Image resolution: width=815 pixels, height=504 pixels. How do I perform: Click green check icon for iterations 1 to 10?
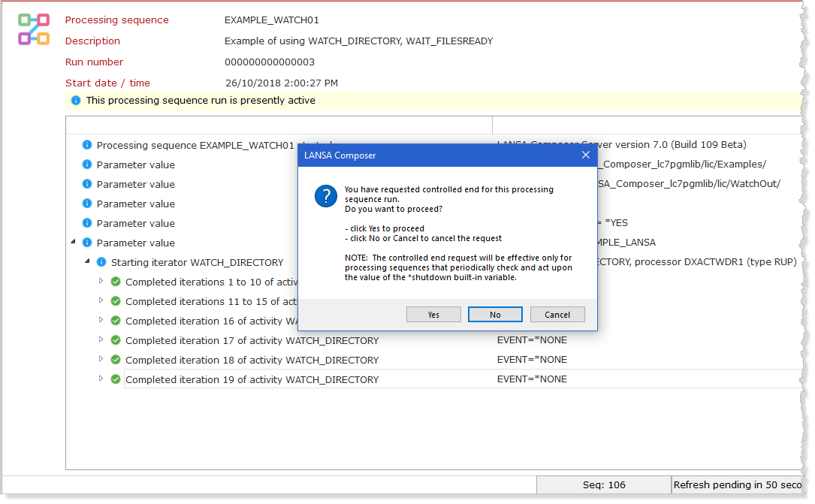116,282
